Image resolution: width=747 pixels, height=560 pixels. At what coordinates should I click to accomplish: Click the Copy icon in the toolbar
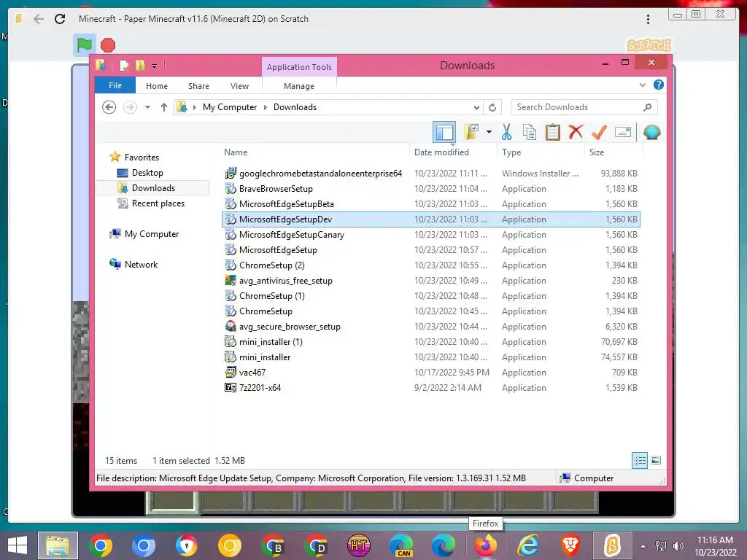(530, 132)
